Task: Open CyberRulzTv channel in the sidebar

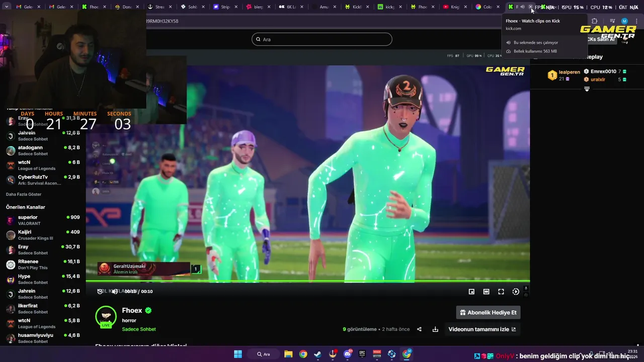Action: click(x=43, y=180)
